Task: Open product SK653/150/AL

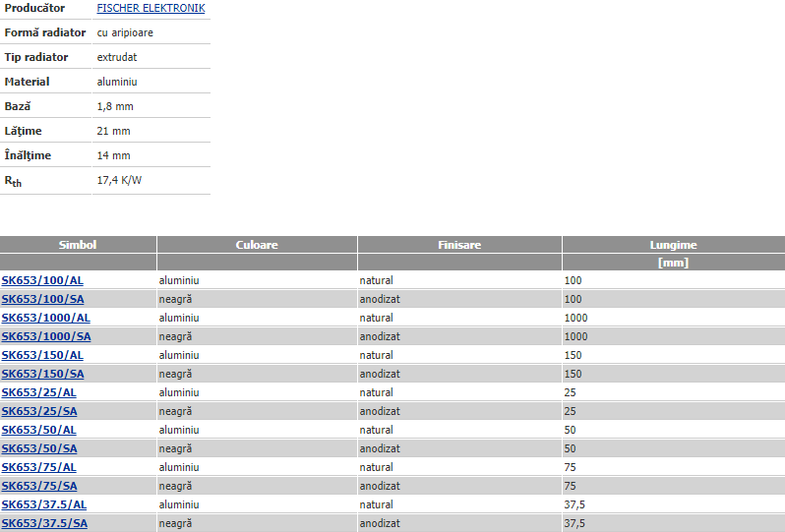Action: [42, 355]
